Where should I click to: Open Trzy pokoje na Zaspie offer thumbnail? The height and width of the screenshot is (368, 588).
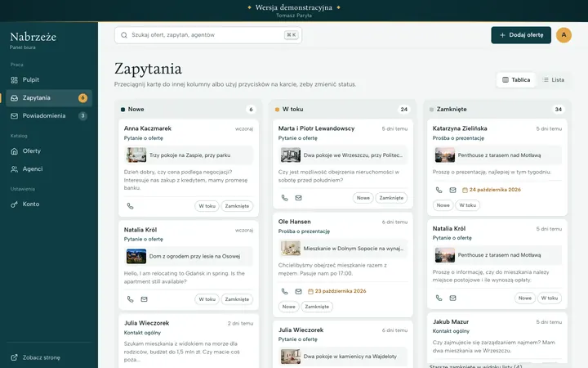pos(136,155)
